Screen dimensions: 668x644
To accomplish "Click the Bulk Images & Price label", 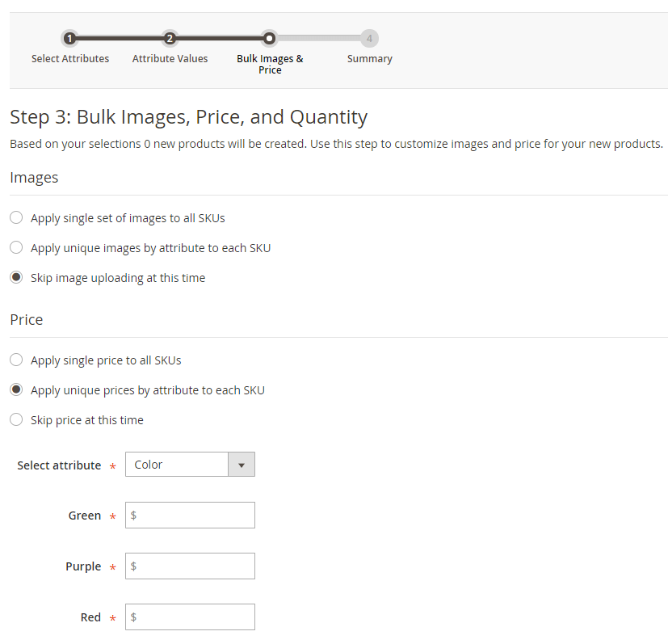I will click(269, 64).
